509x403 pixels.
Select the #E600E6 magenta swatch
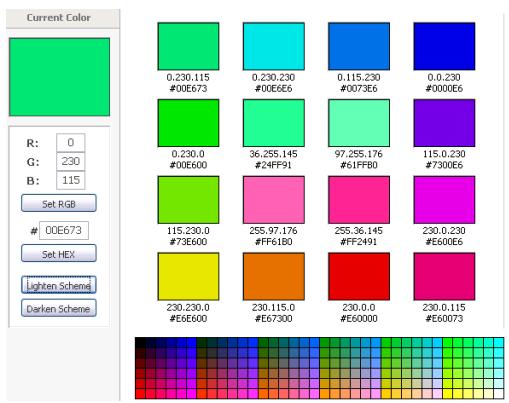tap(444, 200)
